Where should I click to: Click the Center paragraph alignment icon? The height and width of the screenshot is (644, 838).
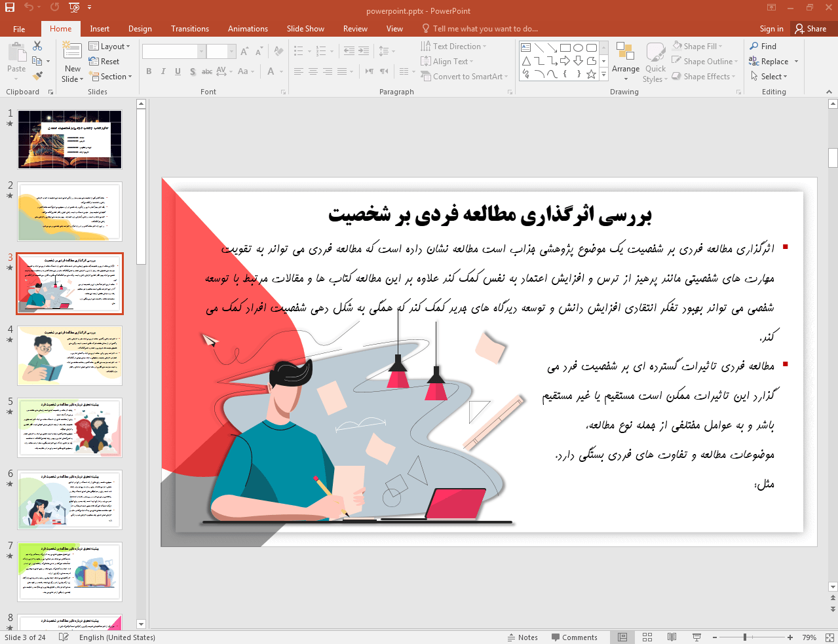(313, 71)
